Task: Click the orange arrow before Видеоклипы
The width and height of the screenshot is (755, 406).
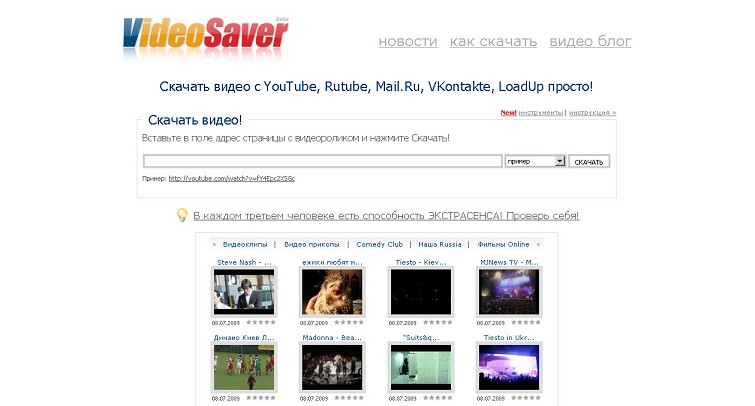Action: (x=214, y=245)
